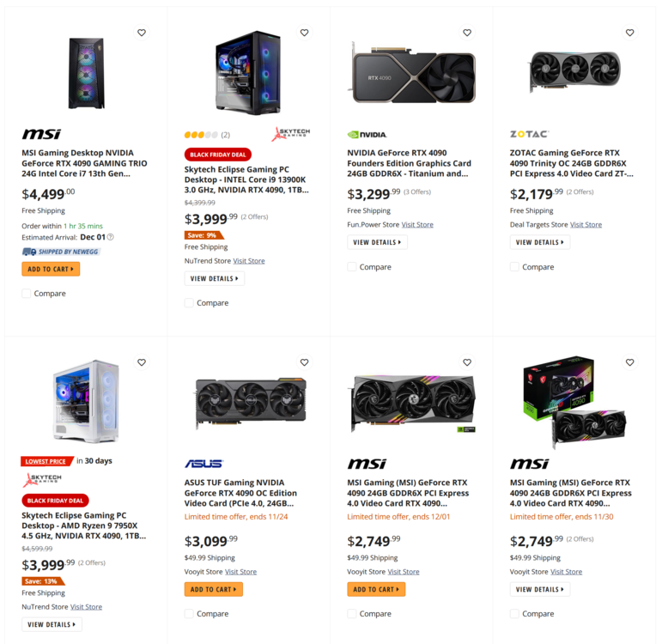
Task: Click the star rating on Skytech i9 PC
Action: [202, 135]
